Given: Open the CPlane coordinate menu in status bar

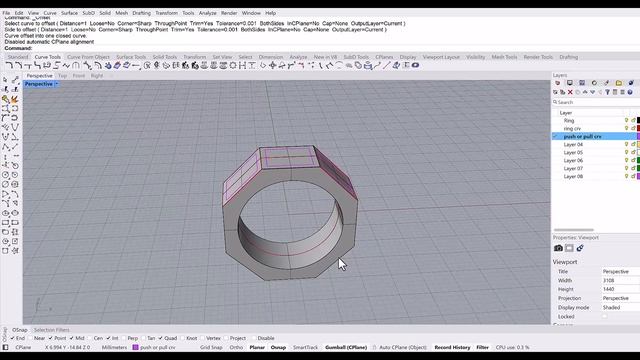Looking at the screenshot, I should pos(23,347).
